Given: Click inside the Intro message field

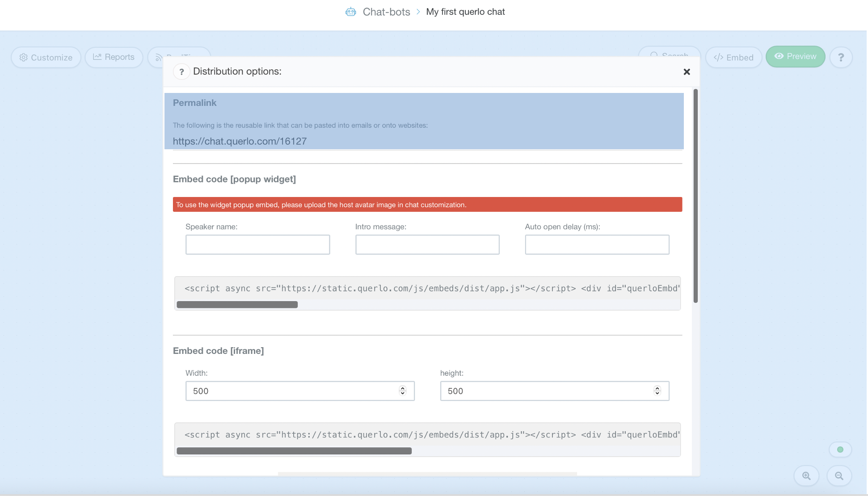Looking at the screenshot, I should click(427, 244).
